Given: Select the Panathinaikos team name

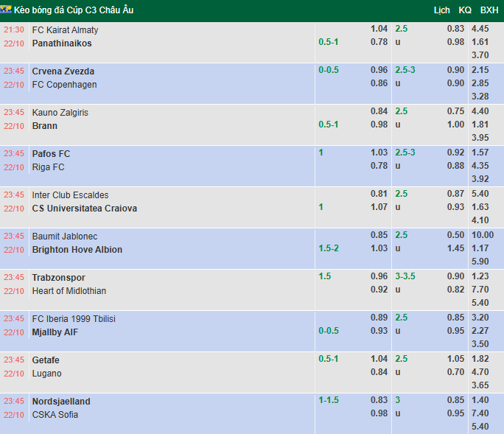Looking at the screenshot, I should [62, 43].
